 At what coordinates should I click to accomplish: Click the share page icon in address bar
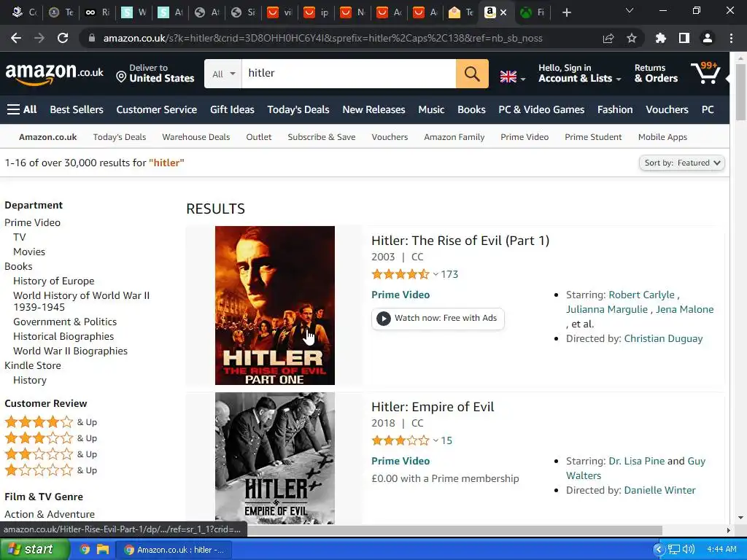coord(608,38)
